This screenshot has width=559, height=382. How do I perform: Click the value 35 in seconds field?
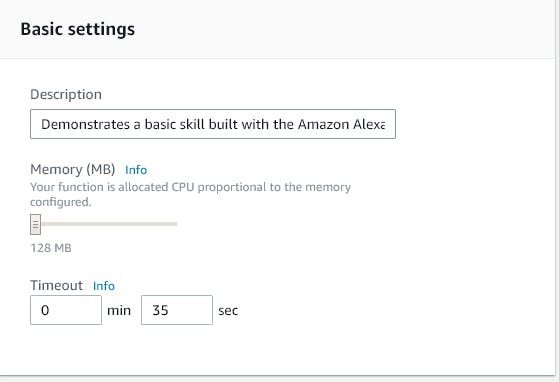tap(160, 310)
